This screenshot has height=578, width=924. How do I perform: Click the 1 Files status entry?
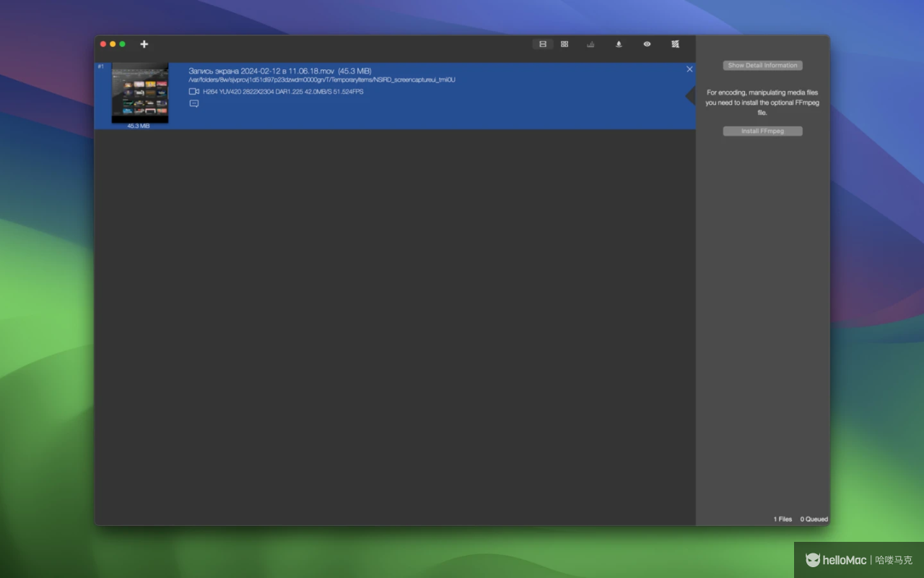click(783, 519)
